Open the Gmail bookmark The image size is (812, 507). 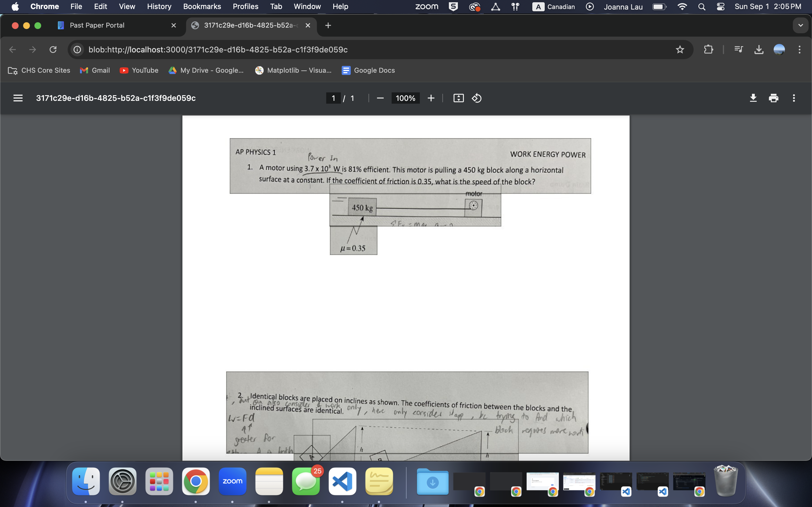(x=95, y=70)
